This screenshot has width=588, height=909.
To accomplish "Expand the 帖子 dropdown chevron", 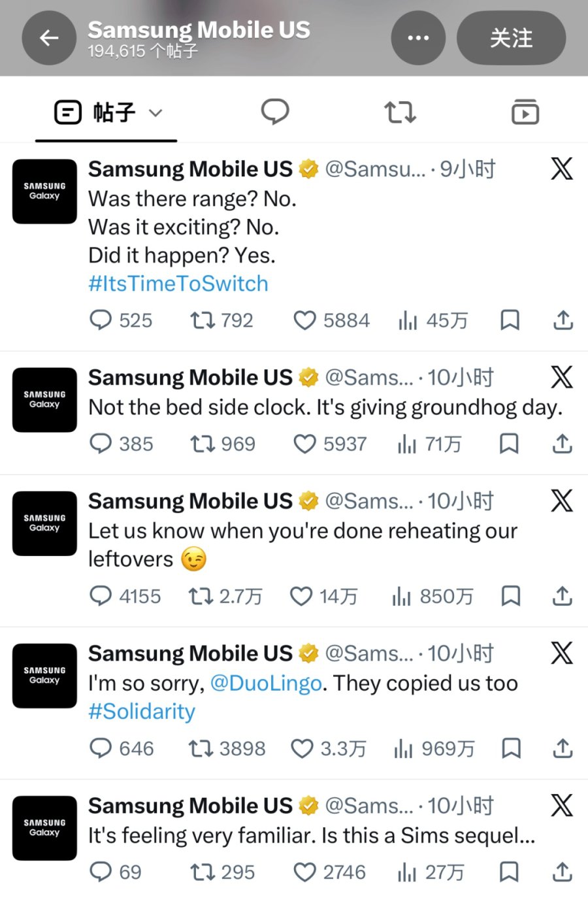I will click(155, 113).
